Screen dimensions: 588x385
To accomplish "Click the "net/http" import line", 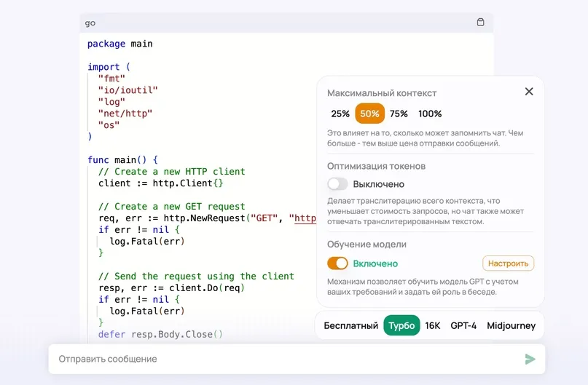I will [125, 114].
